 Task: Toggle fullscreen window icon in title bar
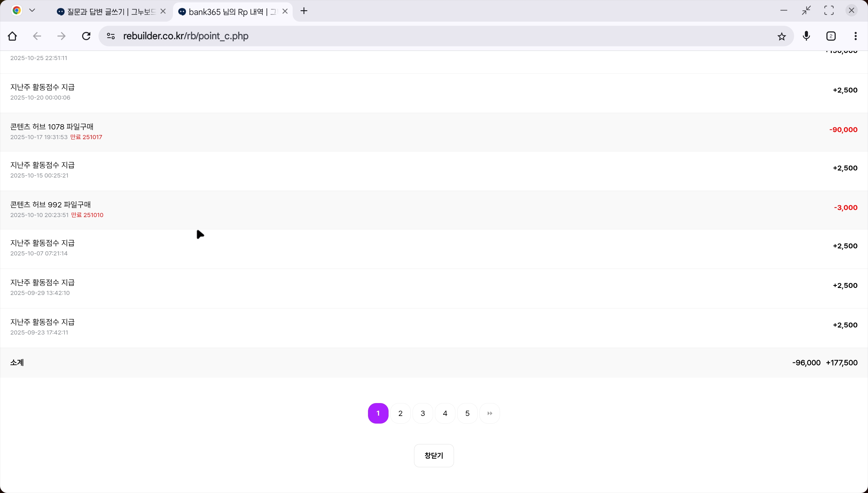pos(829,11)
